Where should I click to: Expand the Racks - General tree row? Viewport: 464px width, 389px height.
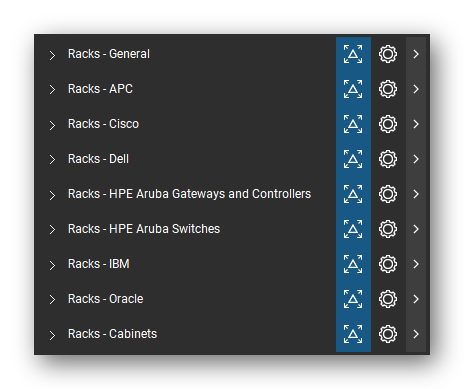pos(52,55)
